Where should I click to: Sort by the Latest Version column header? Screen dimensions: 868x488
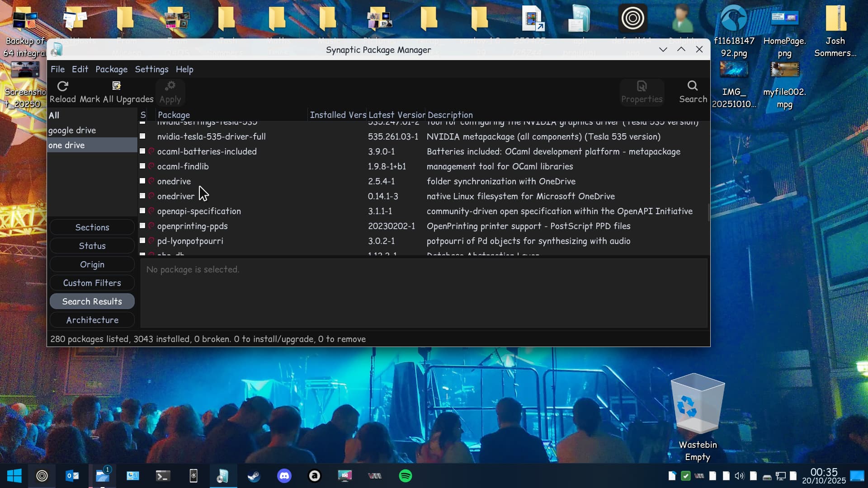(x=396, y=115)
